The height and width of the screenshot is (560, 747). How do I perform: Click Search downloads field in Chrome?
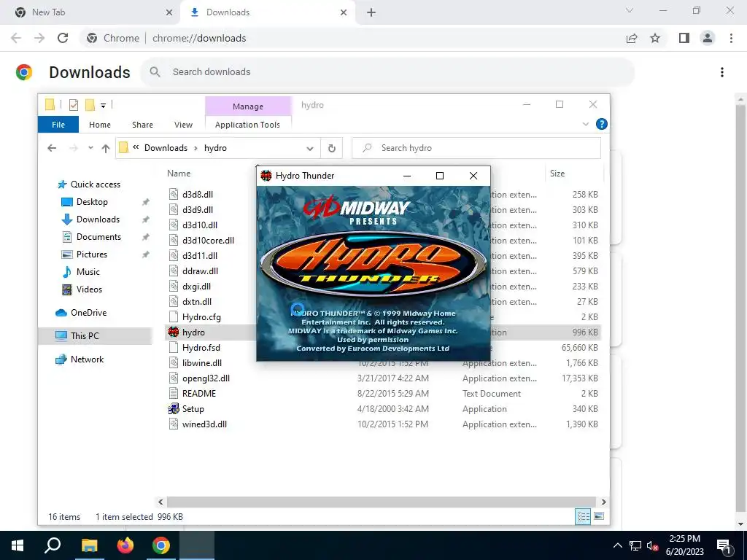coord(387,72)
